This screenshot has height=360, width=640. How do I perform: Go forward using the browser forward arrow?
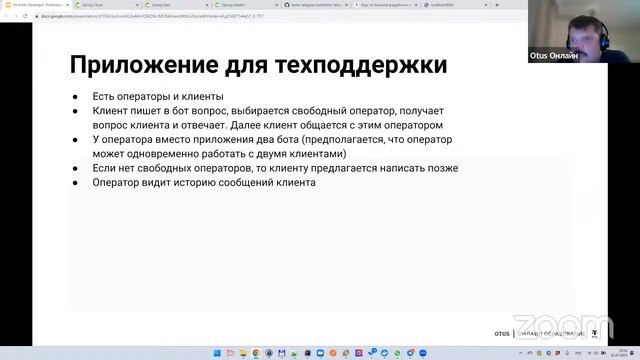[16, 16]
